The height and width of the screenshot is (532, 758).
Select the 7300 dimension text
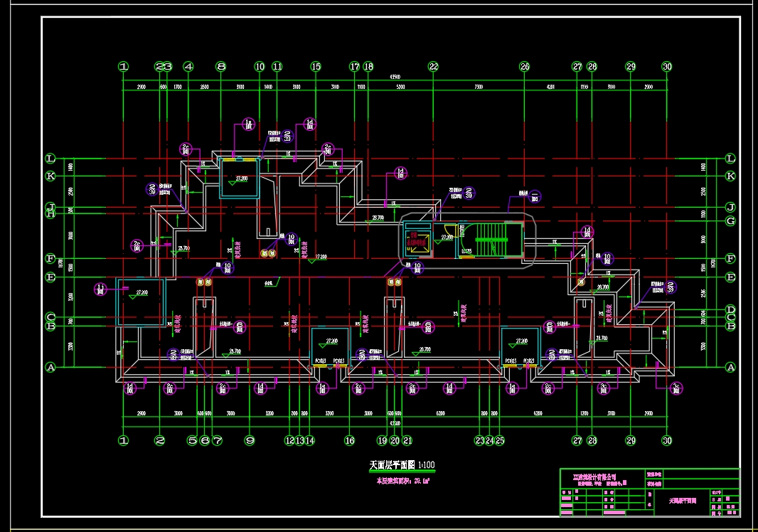pos(479,87)
